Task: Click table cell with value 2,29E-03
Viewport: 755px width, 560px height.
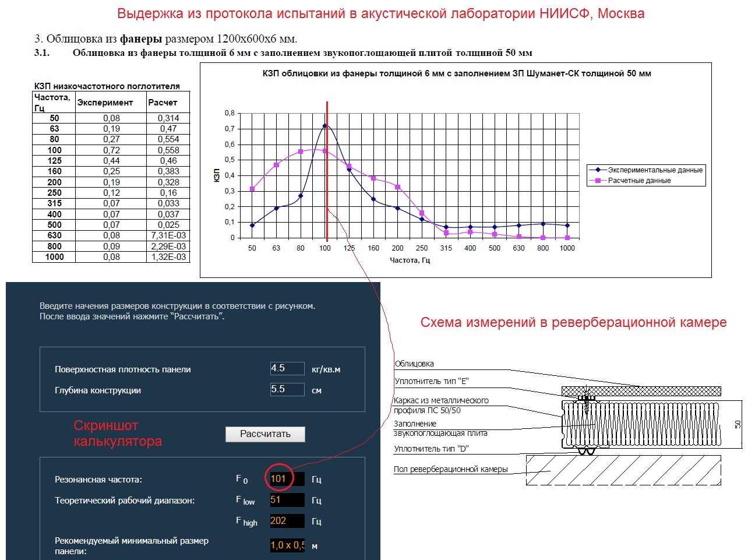Action: tap(168, 246)
